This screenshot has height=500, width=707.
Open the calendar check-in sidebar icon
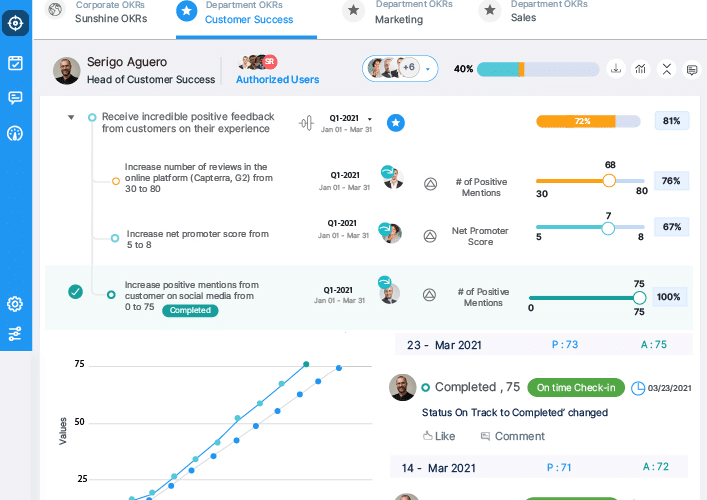15,63
